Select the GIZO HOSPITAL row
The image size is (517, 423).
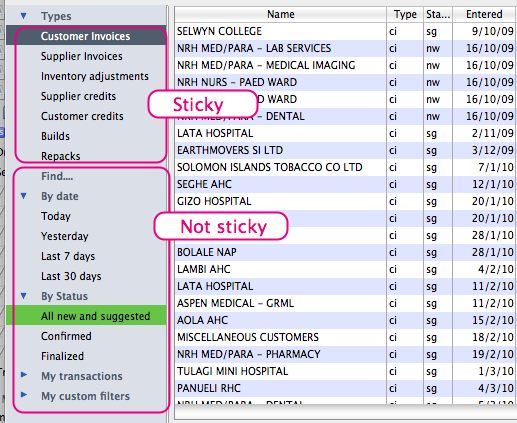[x=346, y=201]
